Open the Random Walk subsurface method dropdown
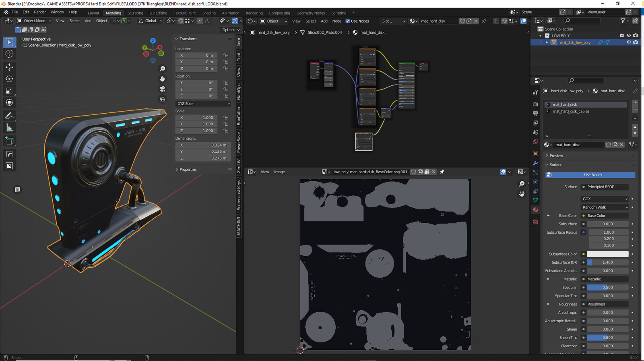This screenshot has height=361, width=644. pyautogui.click(x=605, y=207)
